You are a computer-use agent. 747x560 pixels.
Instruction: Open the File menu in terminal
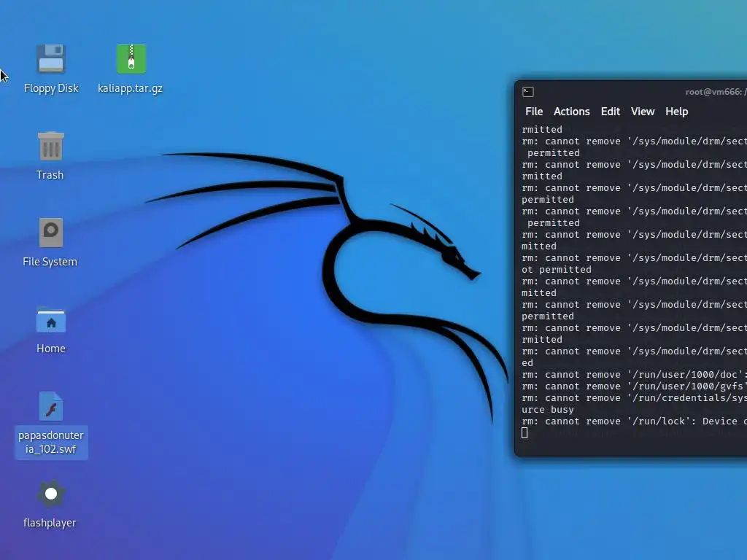tap(534, 112)
